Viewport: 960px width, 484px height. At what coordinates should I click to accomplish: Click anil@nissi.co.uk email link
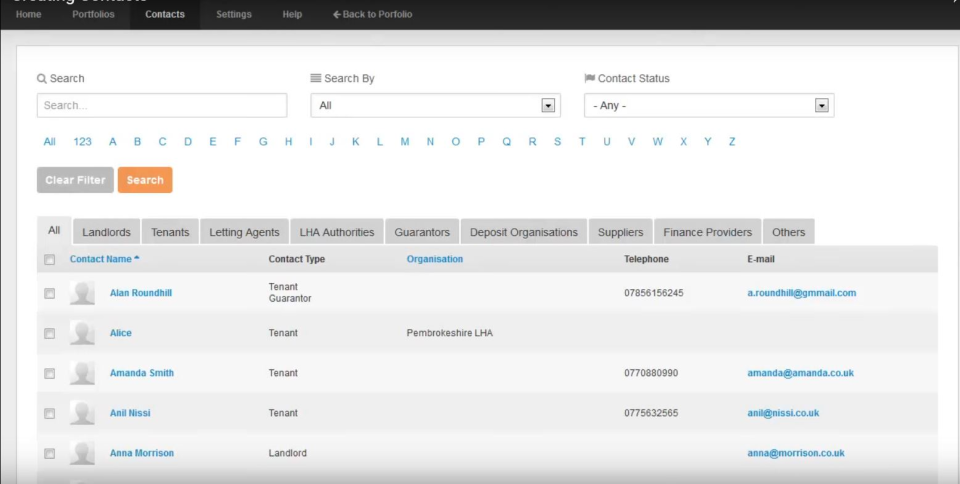click(x=783, y=413)
